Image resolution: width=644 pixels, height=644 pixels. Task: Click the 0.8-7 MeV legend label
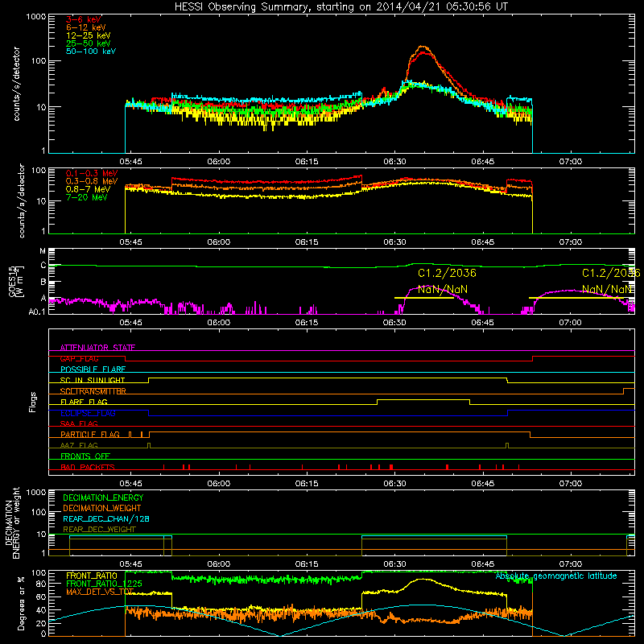pos(88,189)
